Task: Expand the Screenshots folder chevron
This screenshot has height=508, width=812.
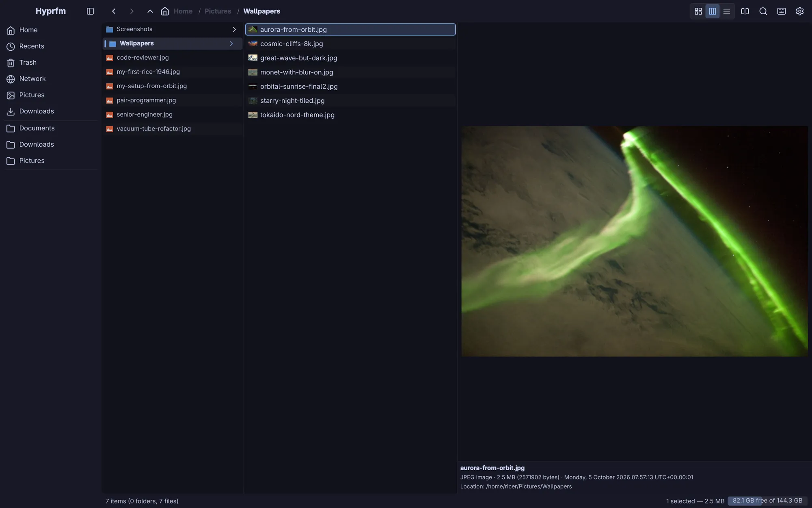Action: tap(234, 29)
